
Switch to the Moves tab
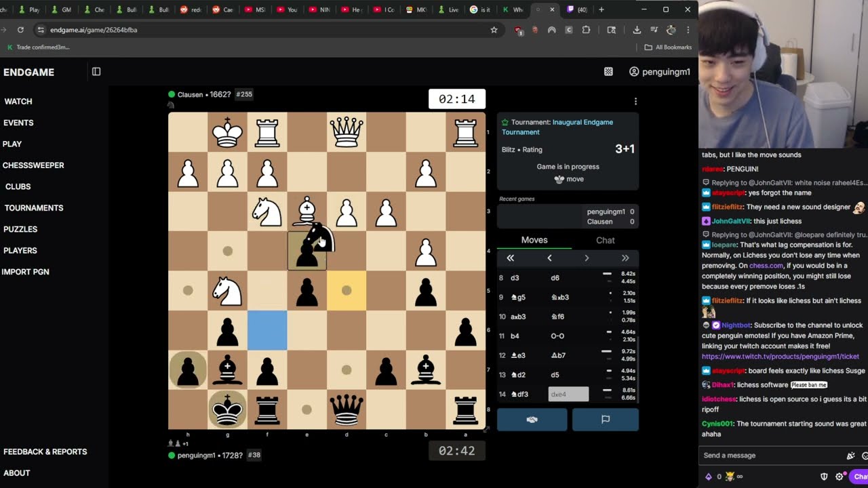click(534, 240)
